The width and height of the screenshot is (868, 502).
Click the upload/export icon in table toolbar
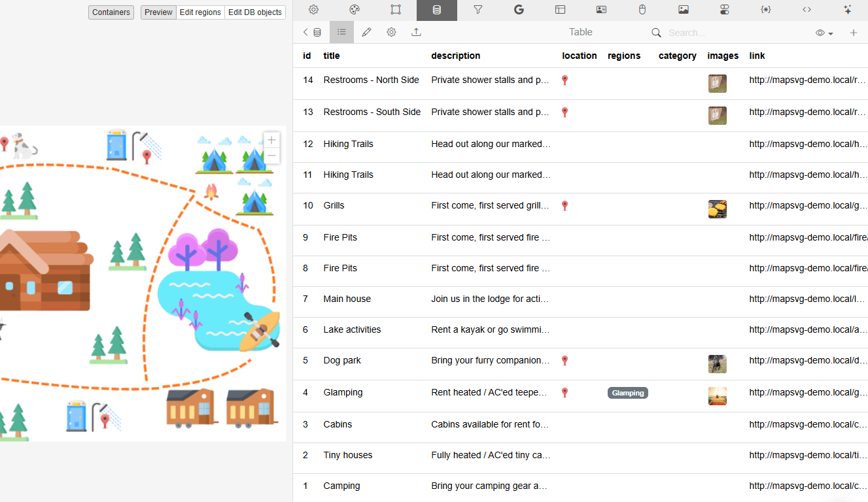point(416,32)
